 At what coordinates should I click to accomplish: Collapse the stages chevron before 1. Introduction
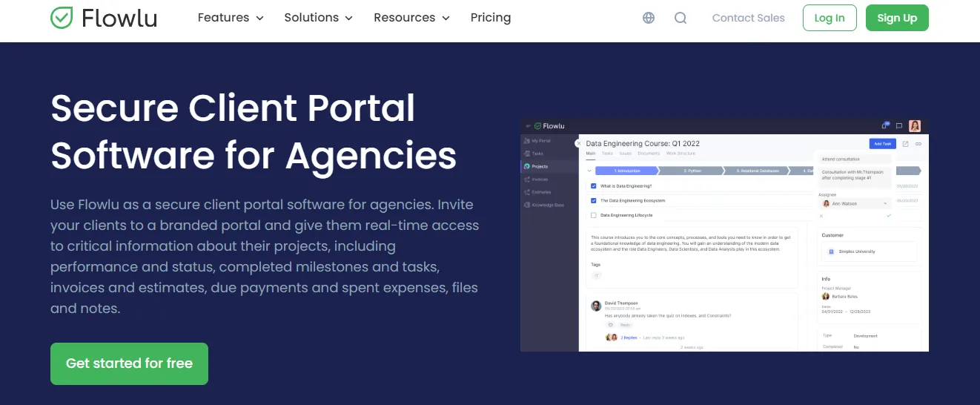tap(589, 171)
